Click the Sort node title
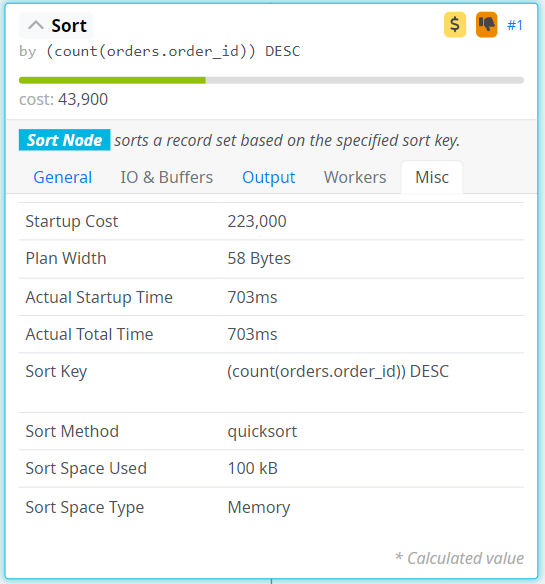This screenshot has height=584, width=545. click(x=69, y=26)
